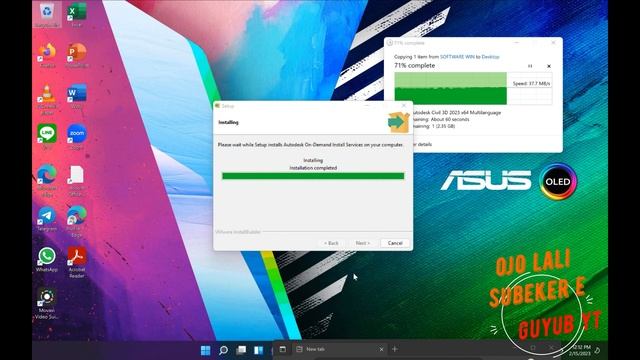Launch the Zoom desktop shortcut
The width and height of the screenshot is (640, 360).
click(76, 137)
